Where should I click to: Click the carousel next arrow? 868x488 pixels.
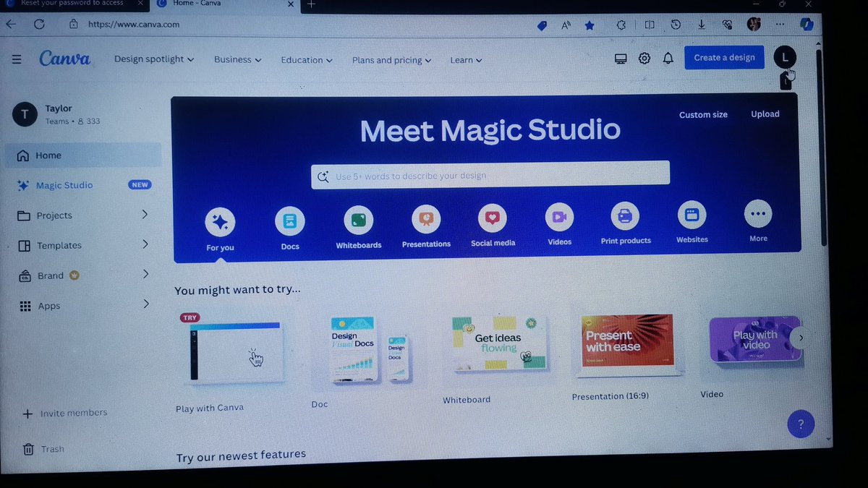pyautogui.click(x=799, y=338)
